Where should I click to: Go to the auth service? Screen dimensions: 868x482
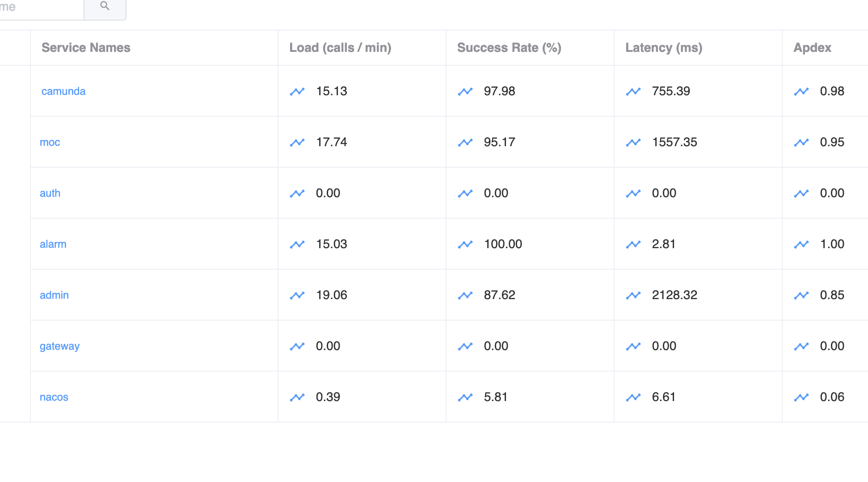50,193
